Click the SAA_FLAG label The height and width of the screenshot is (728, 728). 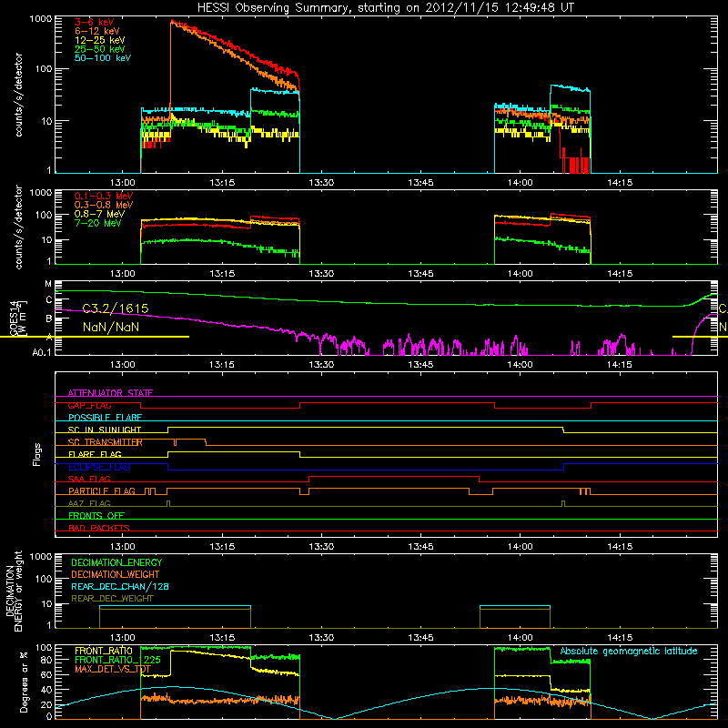pyautogui.click(x=89, y=480)
